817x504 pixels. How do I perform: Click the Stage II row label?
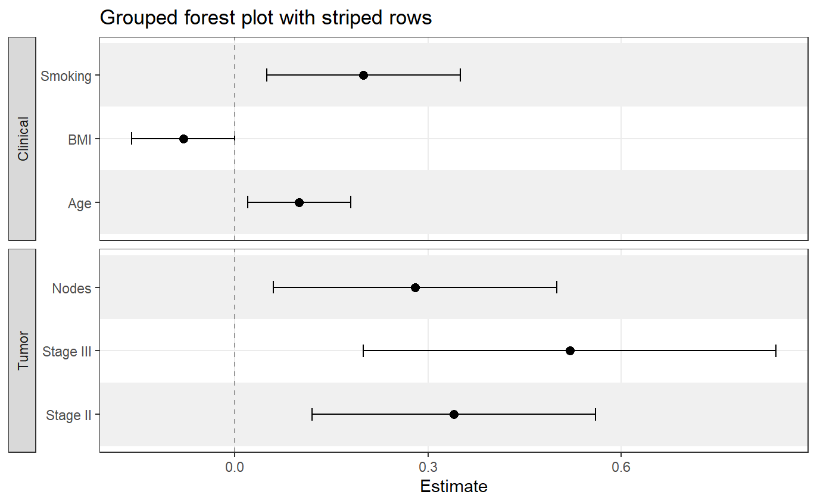[68, 415]
